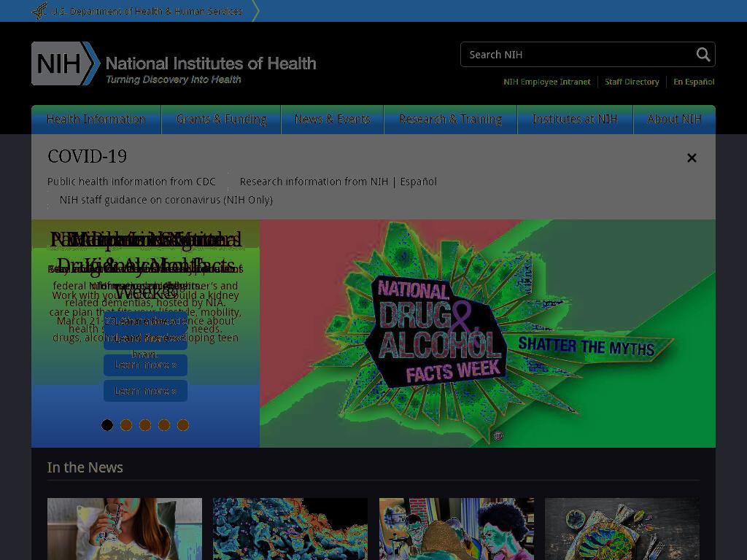Open Research information from NIH
This screenshot has height=560, width=747.
(314, 182)
